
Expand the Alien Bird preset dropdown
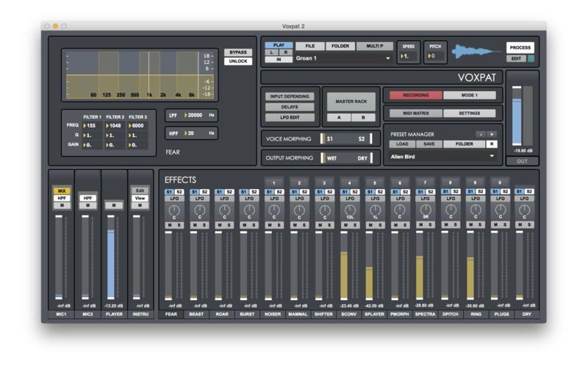click(442, 156)
